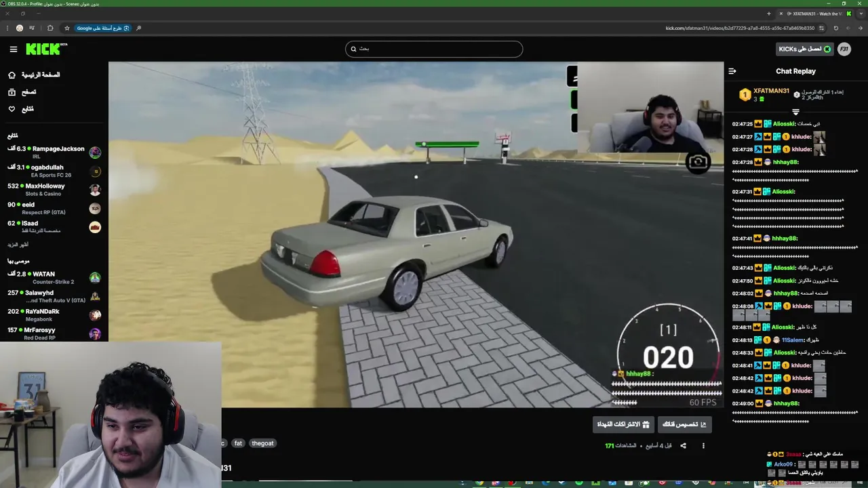Click the kick.com URL in the address bar
Image resolution: width=868 pixels, height=488 pixels.
coord(740,28)
